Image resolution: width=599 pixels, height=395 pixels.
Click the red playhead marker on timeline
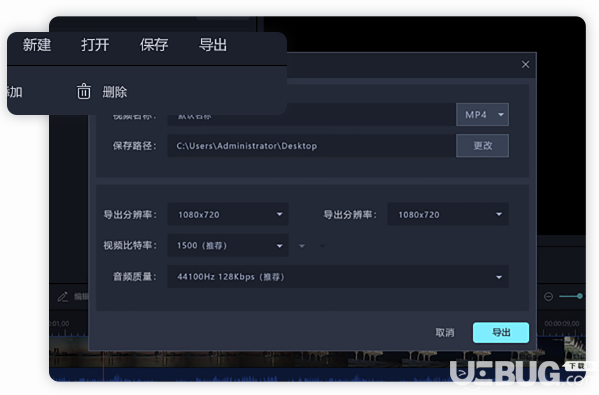[103, 365]
